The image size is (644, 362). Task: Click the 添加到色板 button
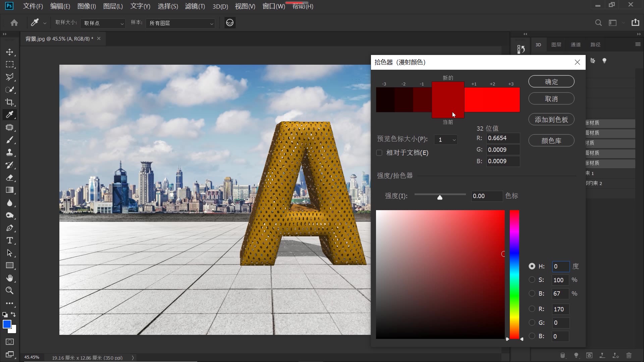pos(551,119)
